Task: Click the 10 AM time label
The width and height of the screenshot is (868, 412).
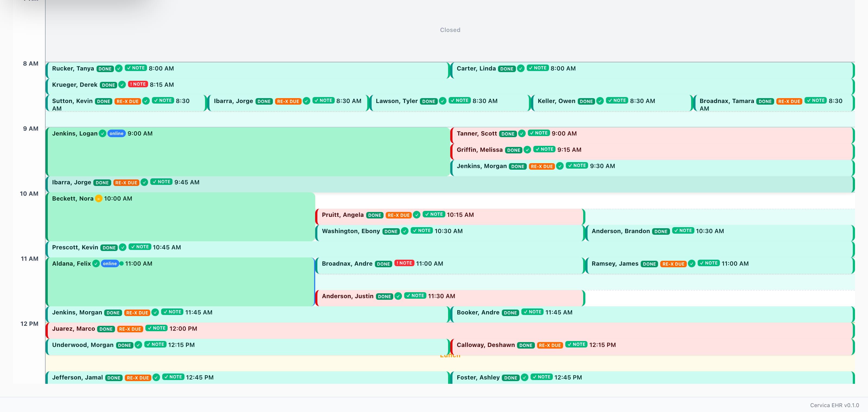Action: pyautogui.click(x=29, y=194)
